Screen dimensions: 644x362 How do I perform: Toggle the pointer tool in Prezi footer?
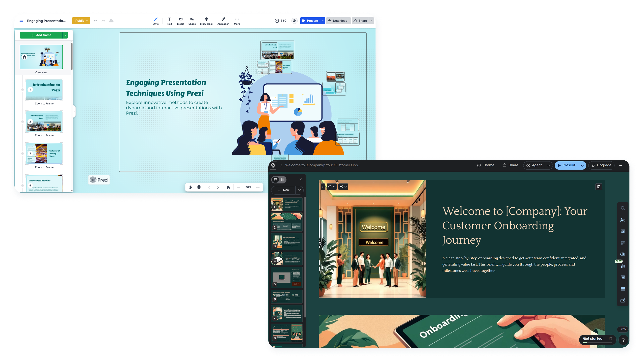coord(199,187)
